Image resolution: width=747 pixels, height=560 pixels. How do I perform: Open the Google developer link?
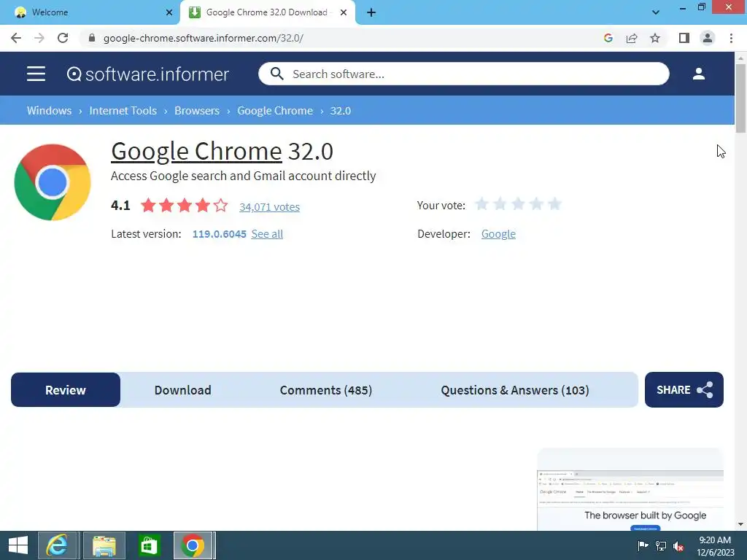point(498,234)
